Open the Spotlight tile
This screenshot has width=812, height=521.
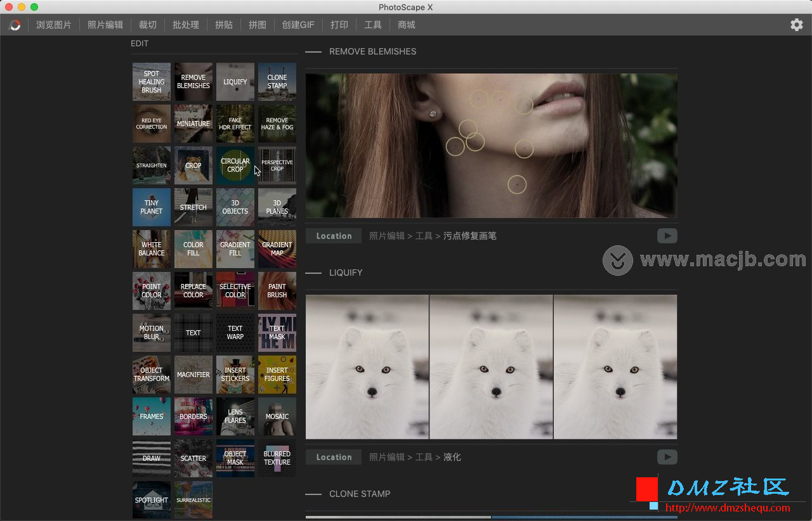[152, 500]
